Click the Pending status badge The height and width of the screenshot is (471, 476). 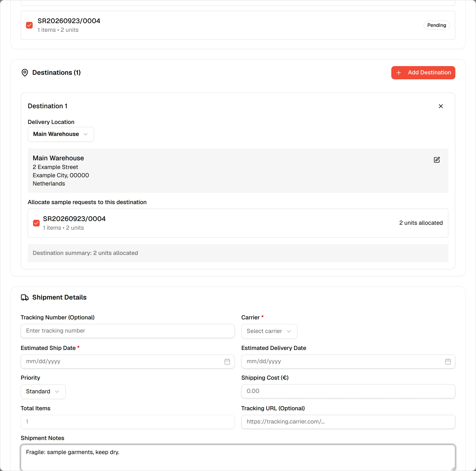(x=437, y=25)
